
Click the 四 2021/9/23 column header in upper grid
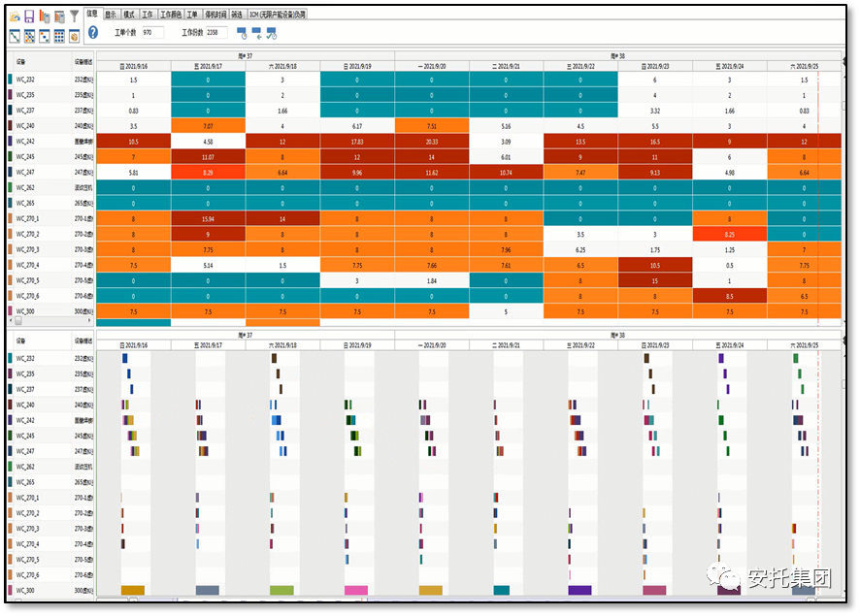tap(655, 66)
